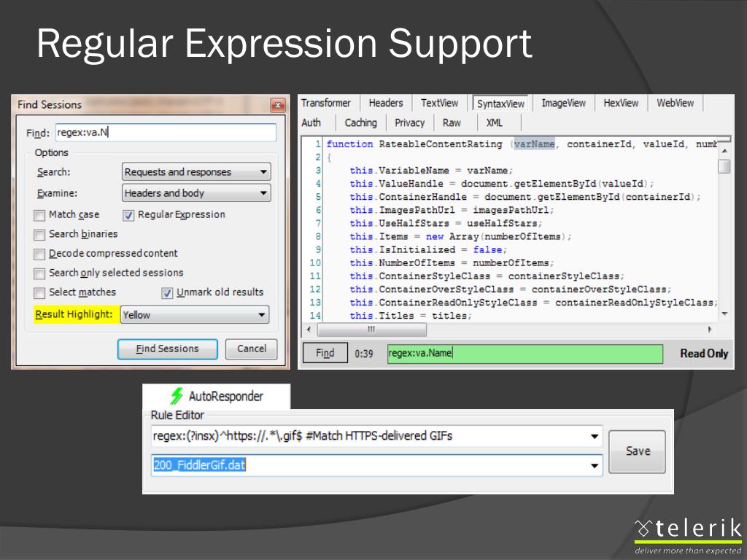Check Decode compressed content

pos(39,254)
